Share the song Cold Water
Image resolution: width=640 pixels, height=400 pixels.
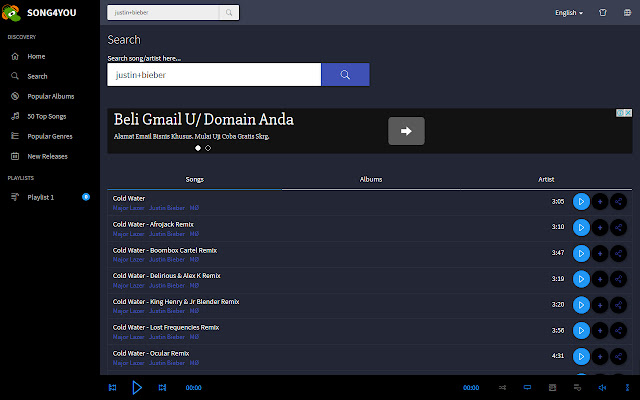[x=618, y=202]
